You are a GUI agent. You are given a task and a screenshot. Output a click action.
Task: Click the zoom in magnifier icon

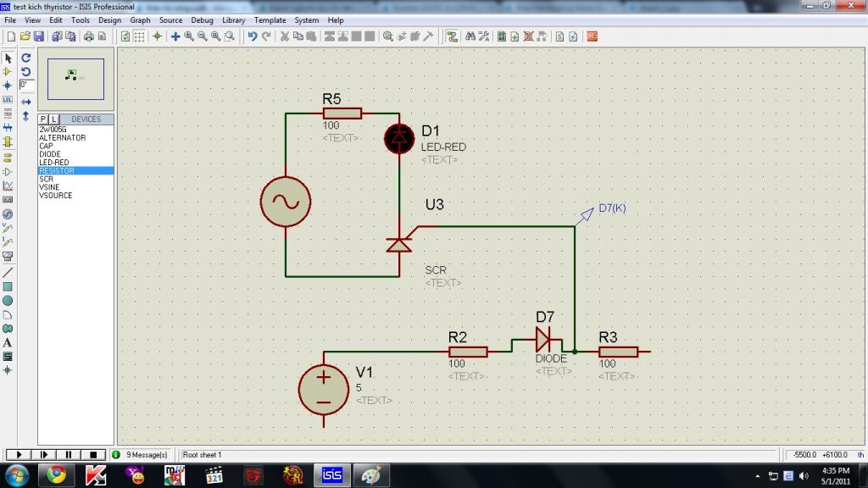(x=189, y=36)
